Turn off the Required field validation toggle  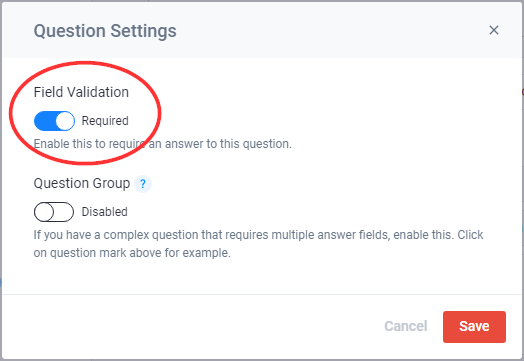[x=54, y=121]
